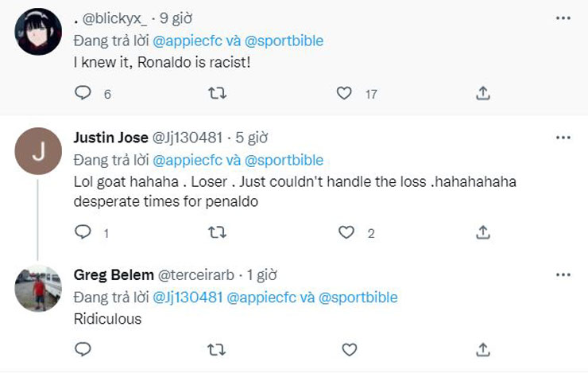Share Greg Belem's tweet
The height and width of the screenshot is (385, 588).
coord(482,349)
